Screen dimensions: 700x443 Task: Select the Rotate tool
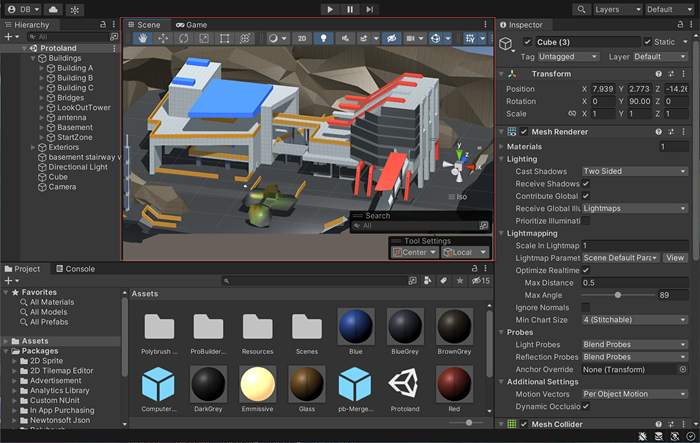pyautogui.click(x=184, y=39)
